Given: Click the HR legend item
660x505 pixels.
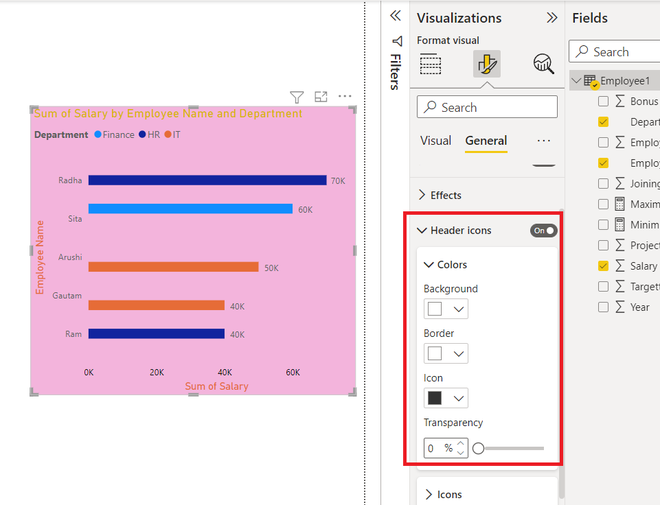Looking at the screenshot, I should tap(149, 135).
